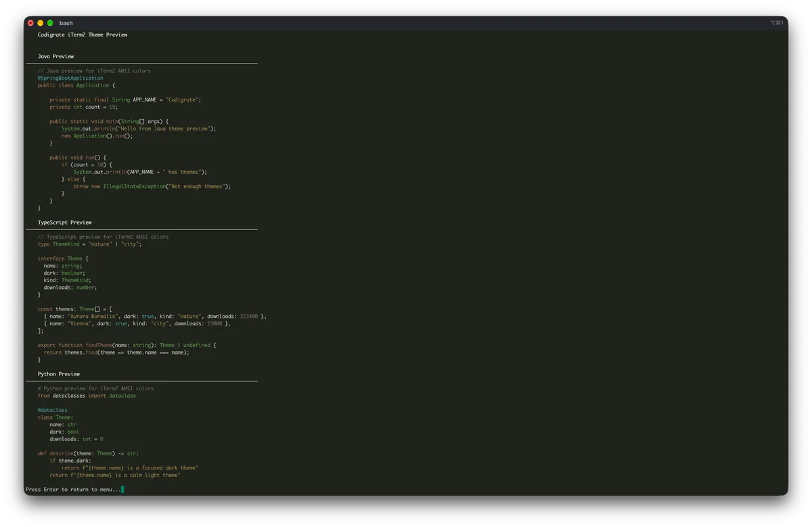Click the 'Java Preview' section heading

55,56
